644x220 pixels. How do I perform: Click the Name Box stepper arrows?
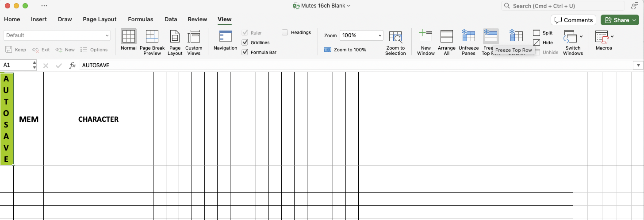click(34, 65)
